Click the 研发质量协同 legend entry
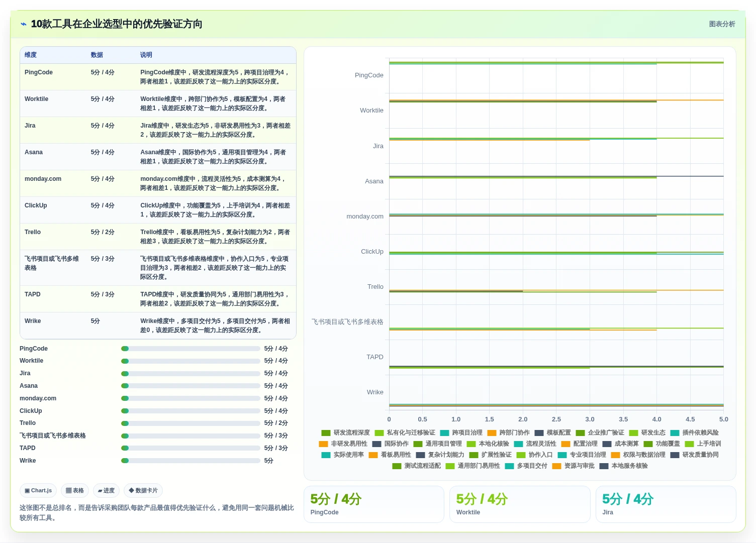This screenshot has width=756, height=543. click(695, 455)
